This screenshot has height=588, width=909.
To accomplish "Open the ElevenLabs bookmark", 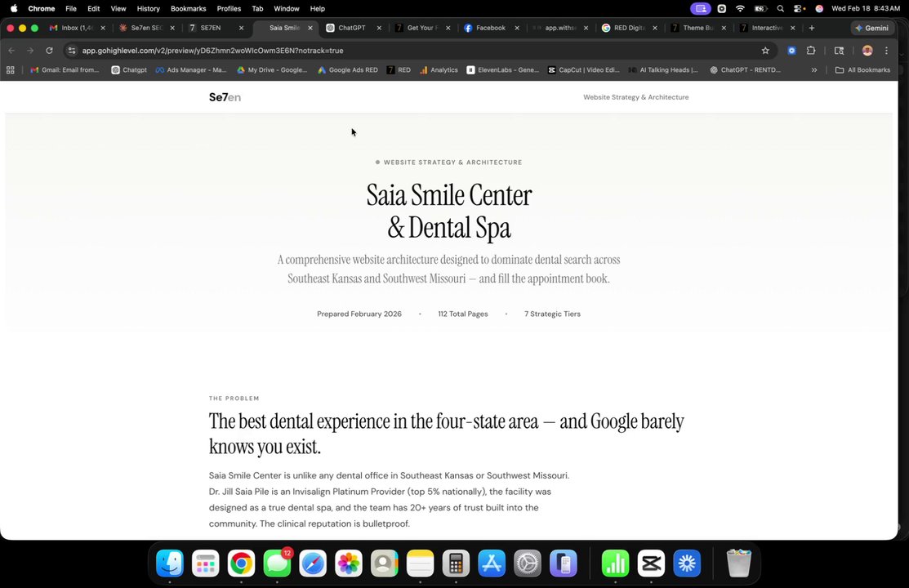I will (502, 70).
